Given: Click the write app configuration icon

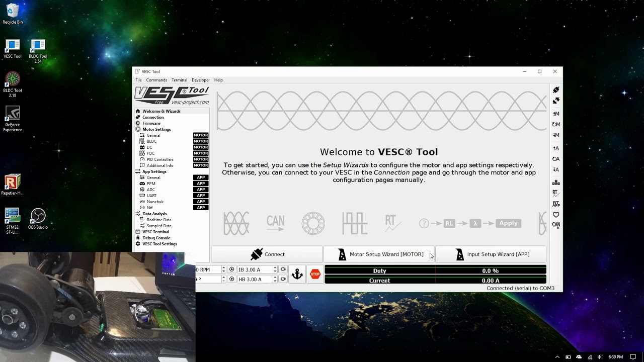Looking at the screenshot, I should 556,170.
